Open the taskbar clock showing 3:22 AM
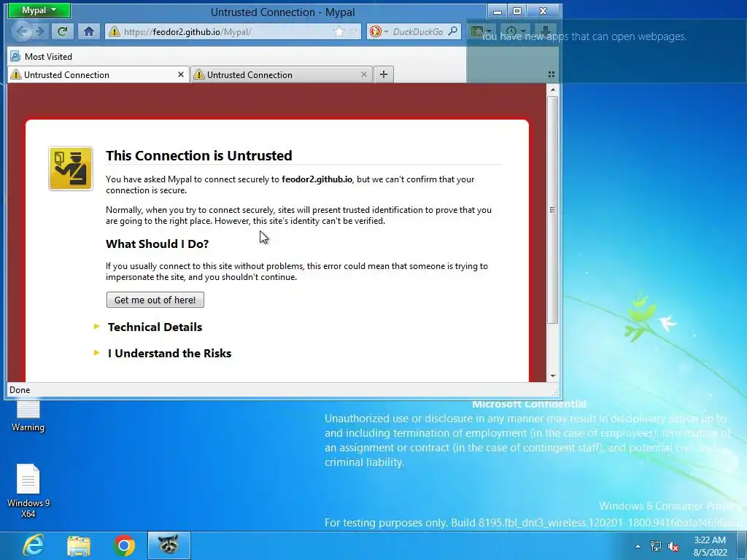 click(x=710, y=546)
